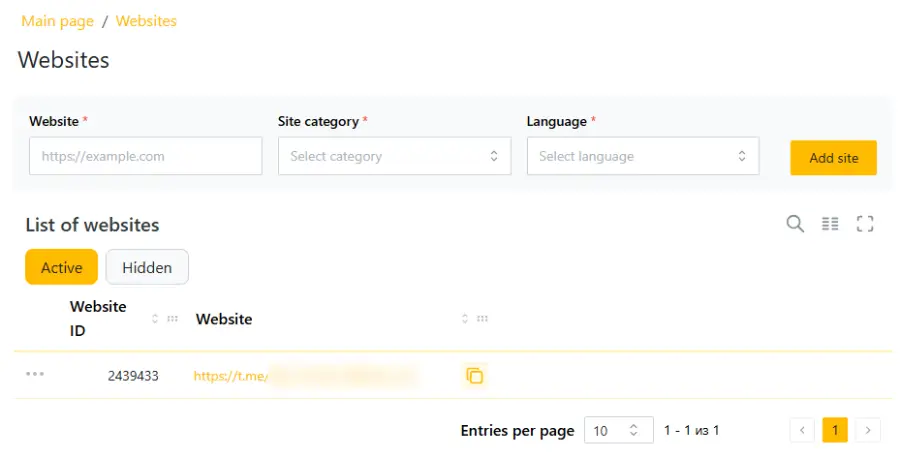
Task: Change the Entries per page value
Action: click(x=619, y=430)
